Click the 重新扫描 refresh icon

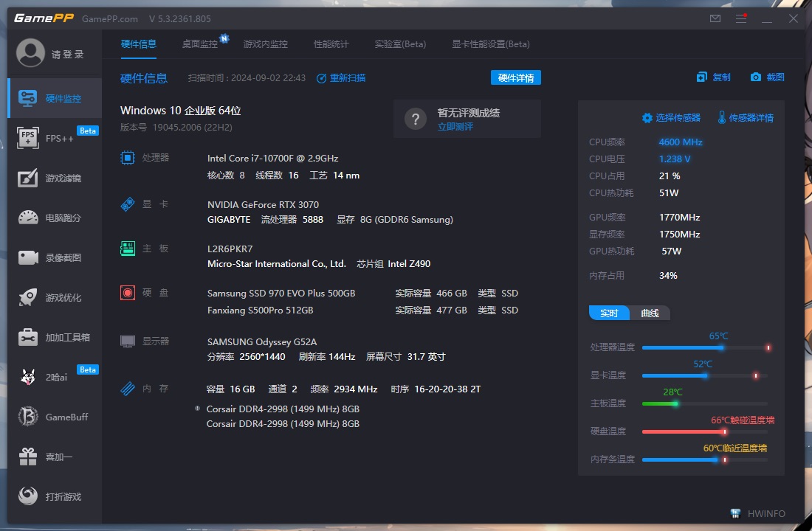point(322,78)
